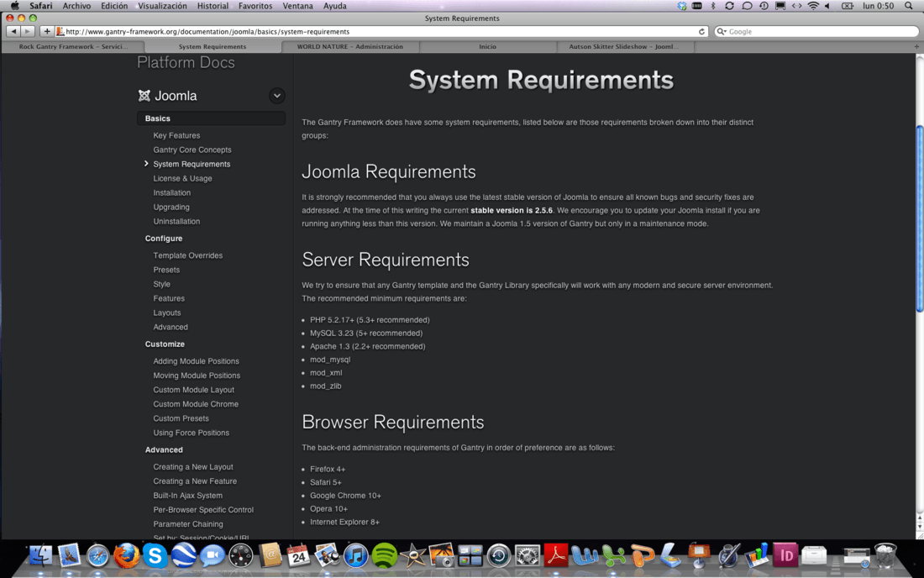Open the Historial menu
The width and height of the screenshot is (924, 578).
pos(213,6)
